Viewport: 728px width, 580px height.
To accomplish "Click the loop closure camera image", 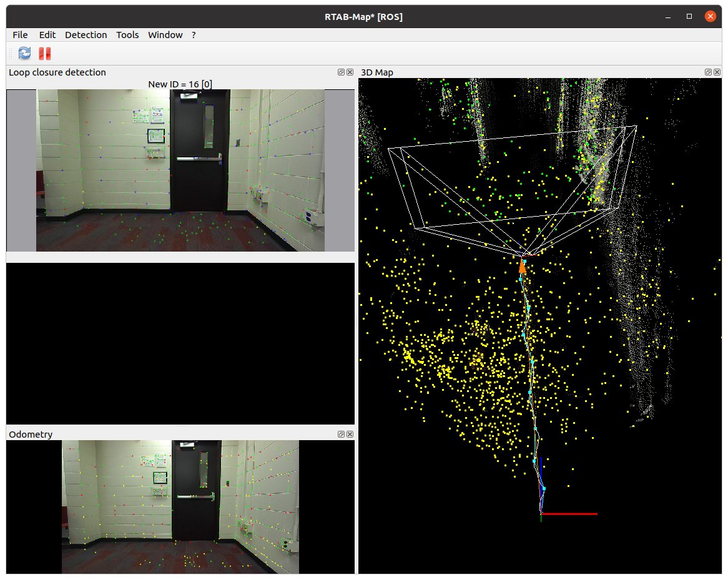I will (180, 170).
